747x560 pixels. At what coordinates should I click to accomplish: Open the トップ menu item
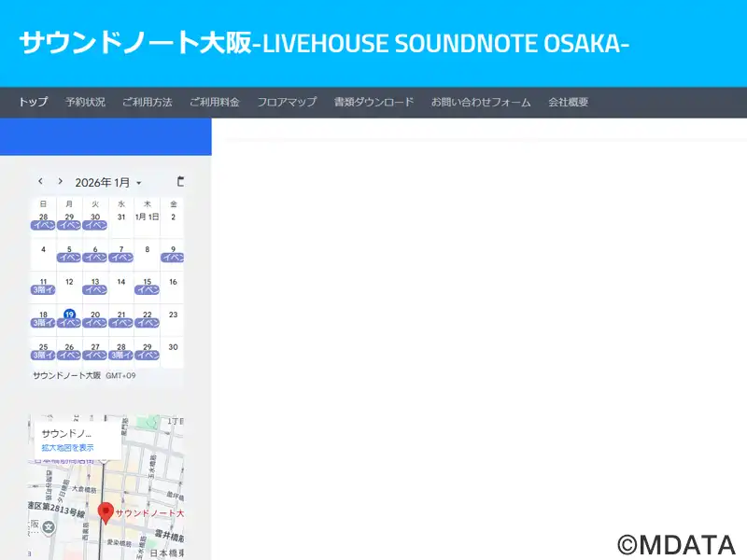(x=33, y=102)
